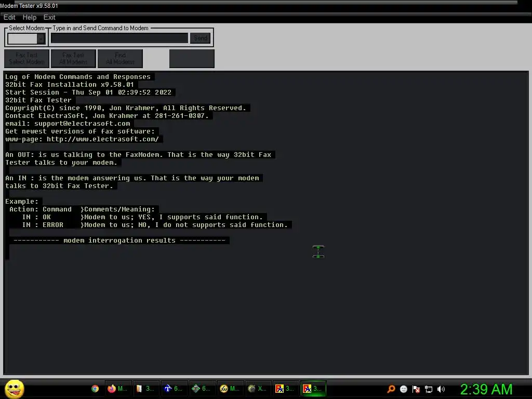
Task: Click Fax Test All Modems button
Action: pos(73,58)
